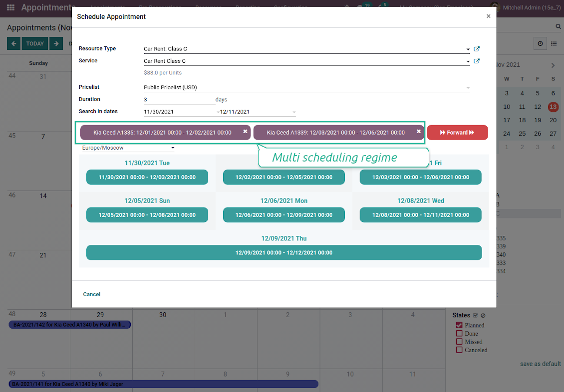Open the Service dropdown arrow
This screenshot has width=564, height=392.
468,61
